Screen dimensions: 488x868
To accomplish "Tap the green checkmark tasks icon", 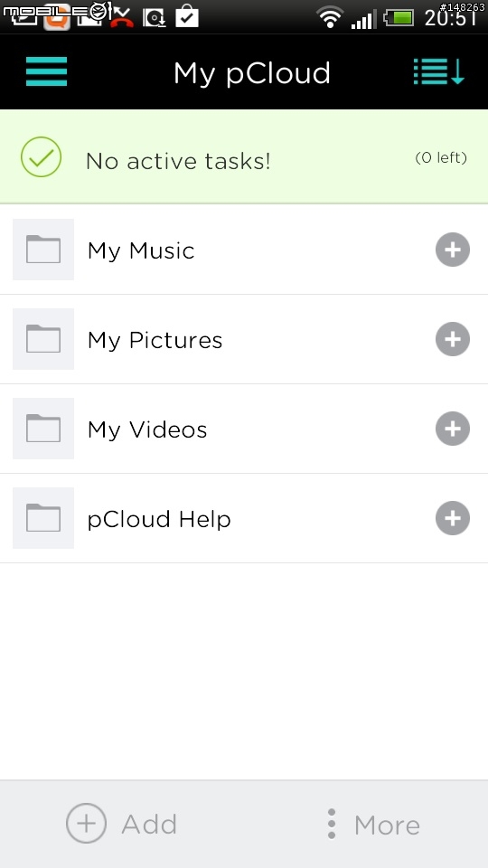I will (x=41, y=157).
